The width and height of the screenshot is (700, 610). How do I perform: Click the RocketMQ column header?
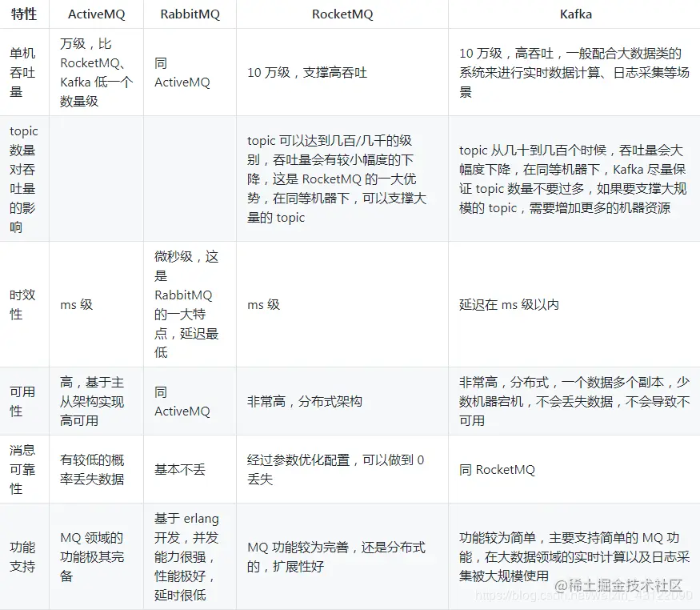pos(342,14)
